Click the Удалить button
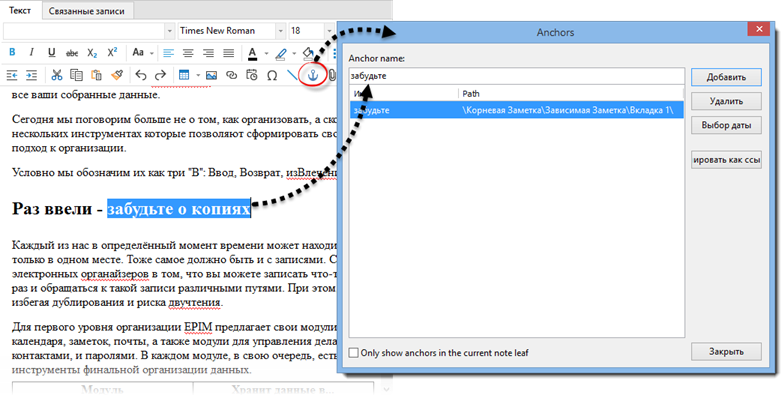The image size is (782, 395). click(x=726, y=101)
